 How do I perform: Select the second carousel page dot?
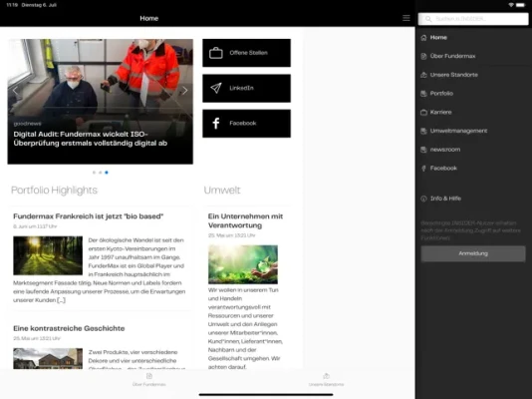coord(100,173)
